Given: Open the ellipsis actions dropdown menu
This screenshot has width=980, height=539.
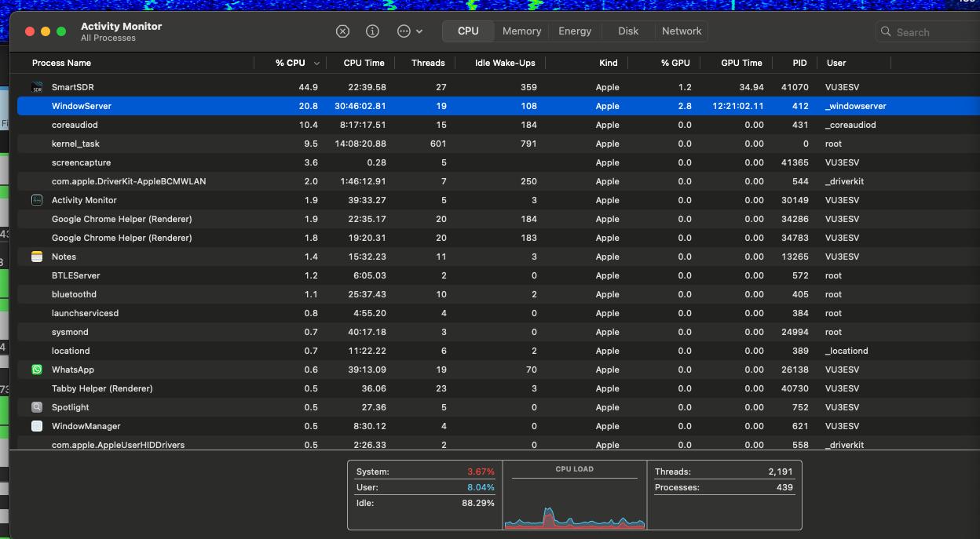Looking at the screenshot, I should click(x=409, y=31).
